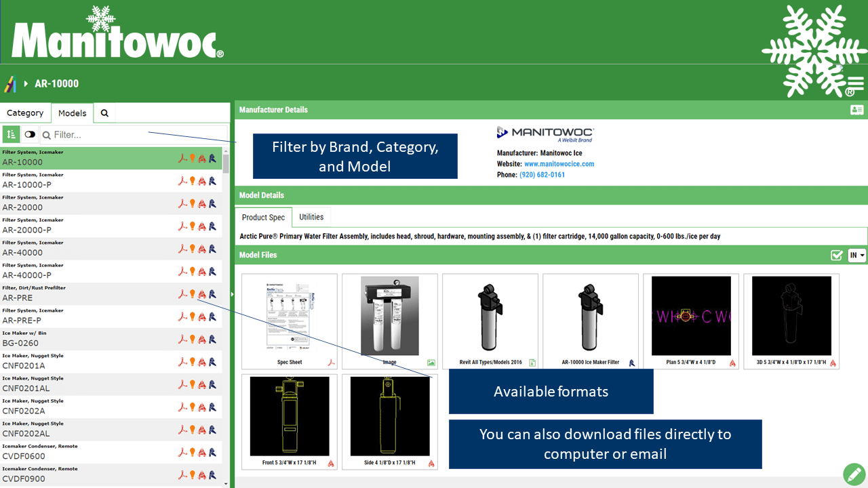Click the image icon under the Image thumbnail
The image size is (868, 488).
coord(431,363)
